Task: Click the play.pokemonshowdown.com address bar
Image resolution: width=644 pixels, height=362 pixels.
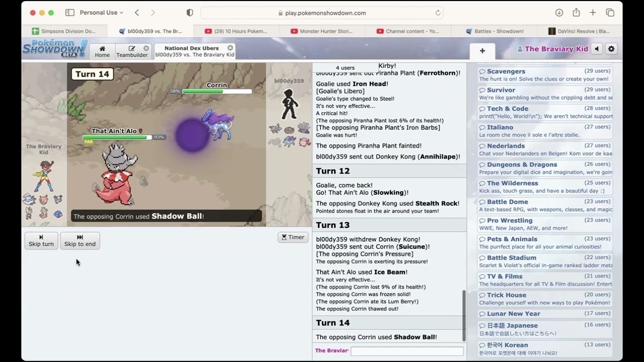Action: coord(322,13)
